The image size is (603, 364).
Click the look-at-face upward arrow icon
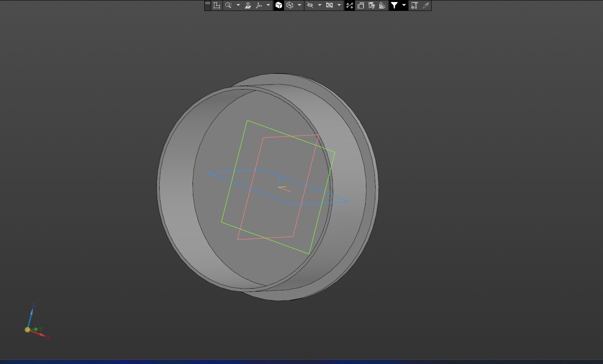[x=248, y=5]
